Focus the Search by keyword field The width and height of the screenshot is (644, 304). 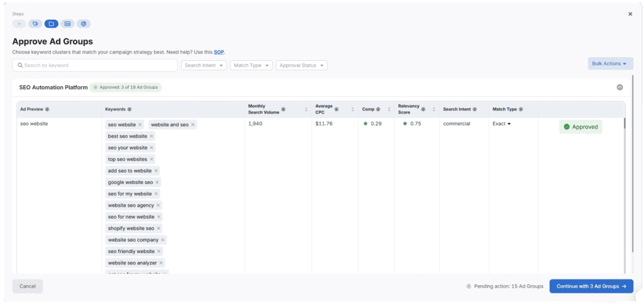pos(95,65)
